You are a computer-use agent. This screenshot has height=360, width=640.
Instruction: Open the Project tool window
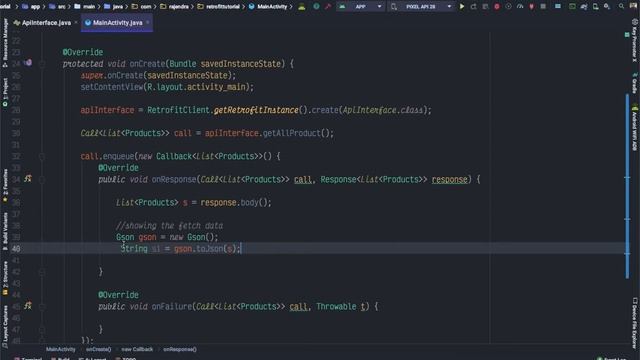[5, 93]
